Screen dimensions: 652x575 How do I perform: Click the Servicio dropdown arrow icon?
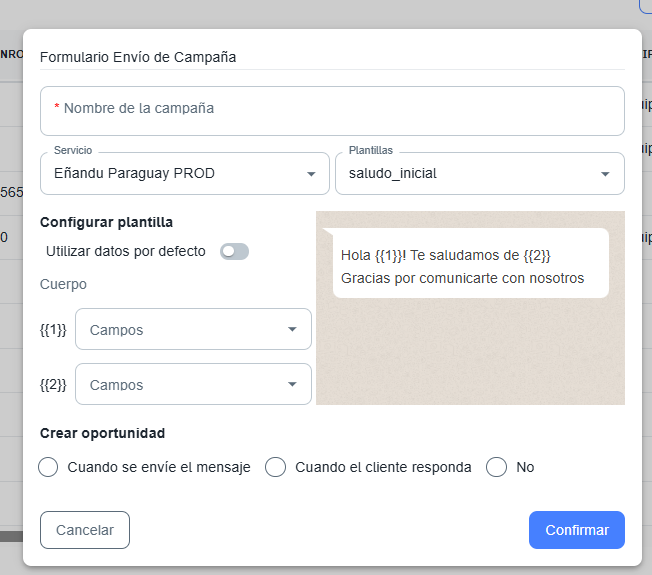tap(310, 174)
